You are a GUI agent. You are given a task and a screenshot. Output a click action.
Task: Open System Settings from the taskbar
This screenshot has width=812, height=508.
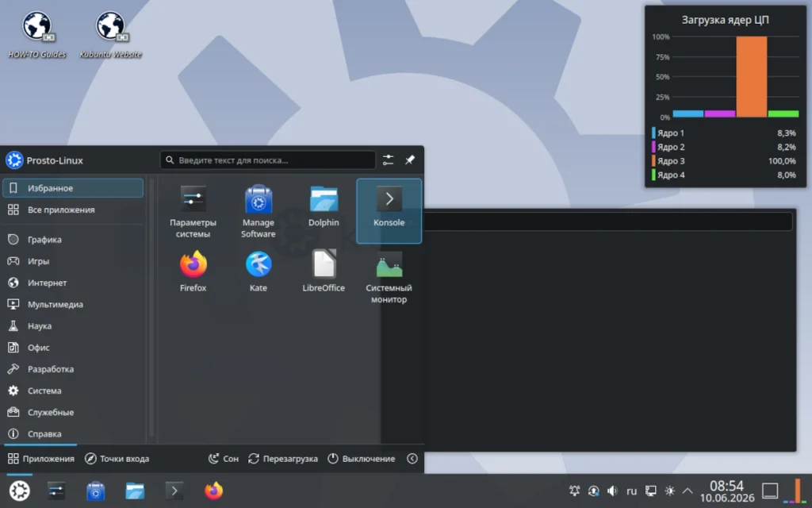tap(56, 491)
